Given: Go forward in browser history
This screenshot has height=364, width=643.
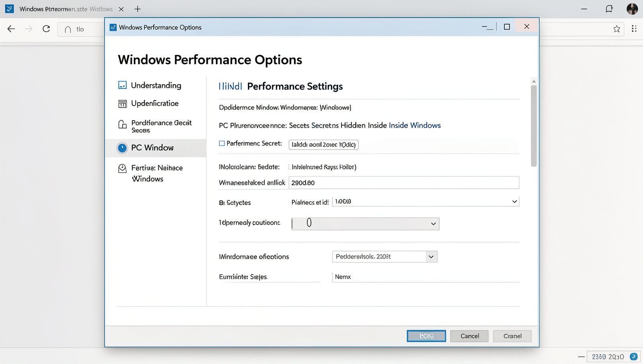Looking at the screenshot, I should (x=29, y=29).
